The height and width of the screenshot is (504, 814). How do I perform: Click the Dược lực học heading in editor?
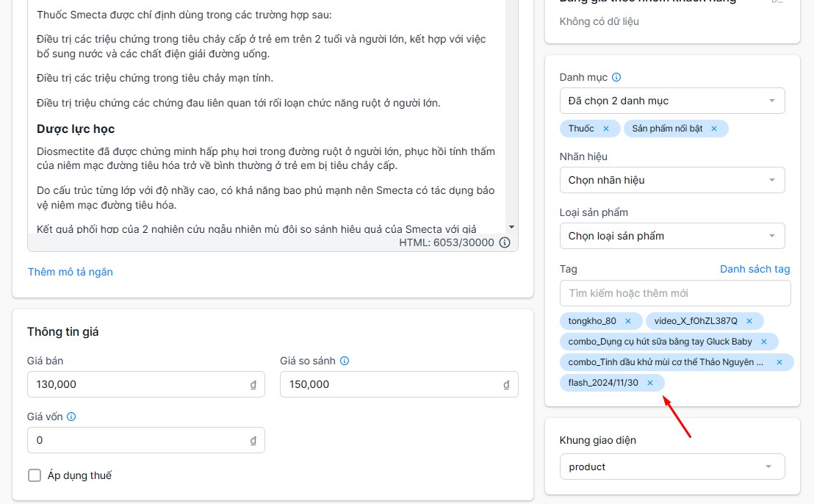point(76,129)
